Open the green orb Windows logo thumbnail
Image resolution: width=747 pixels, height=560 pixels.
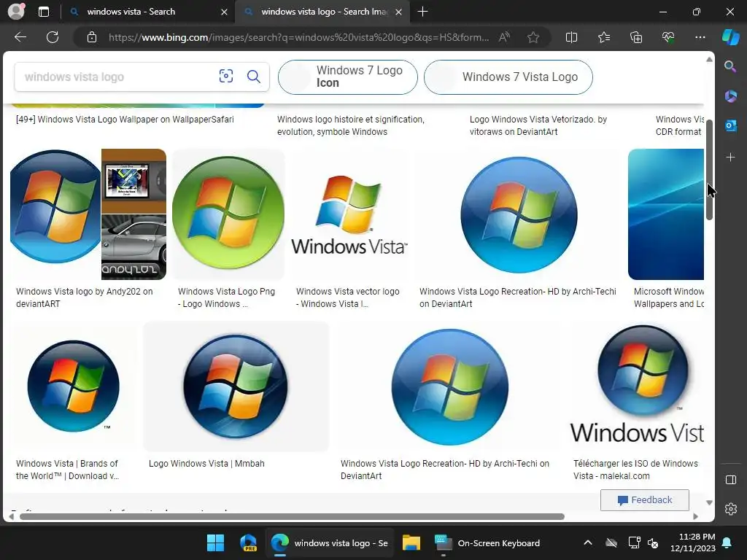[x=228, y=213]
